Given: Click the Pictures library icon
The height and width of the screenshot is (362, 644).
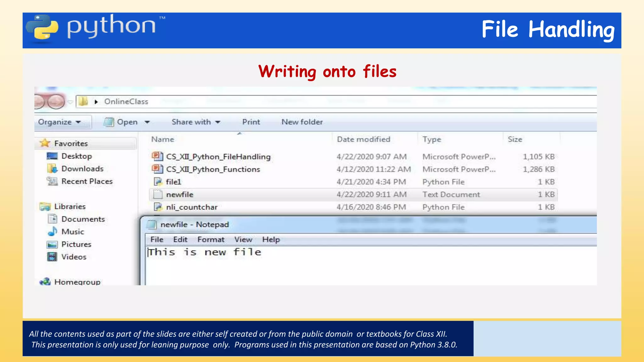Looking at the screenshot, I should (x=52, y=244).
